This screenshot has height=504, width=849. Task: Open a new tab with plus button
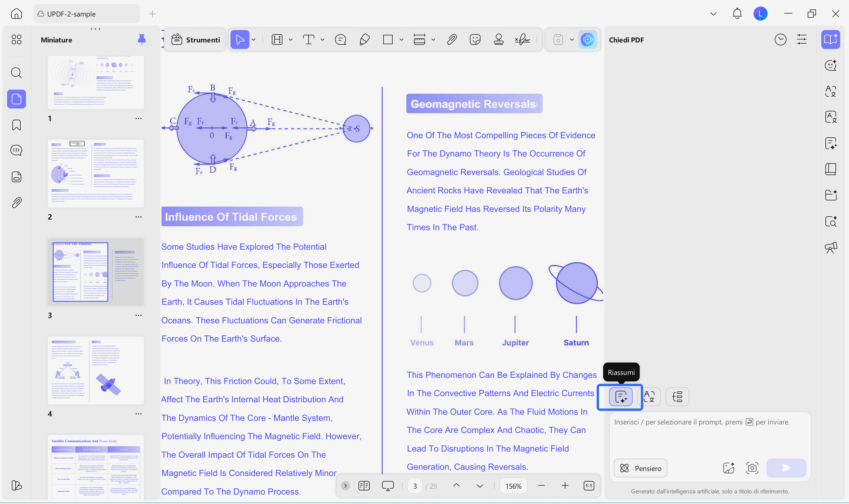pyautogui.click(x=152, y=14)
